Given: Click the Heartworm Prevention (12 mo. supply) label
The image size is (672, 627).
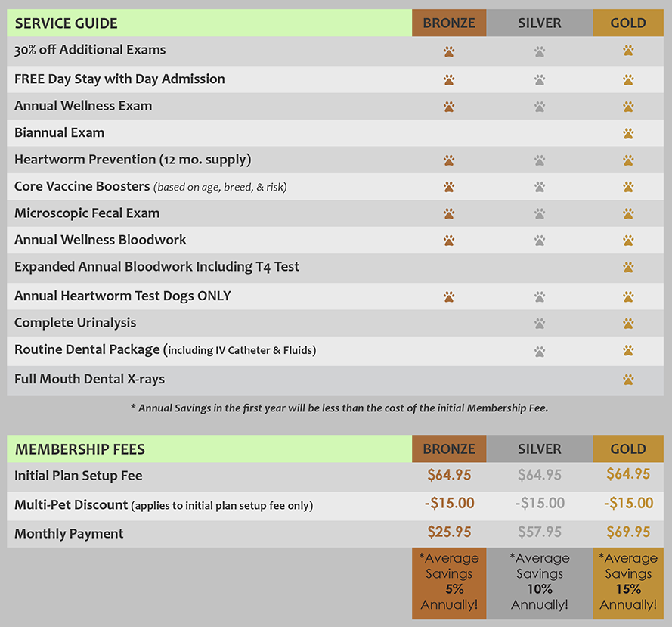Looking at the screenshot, I should click(132, 160).
